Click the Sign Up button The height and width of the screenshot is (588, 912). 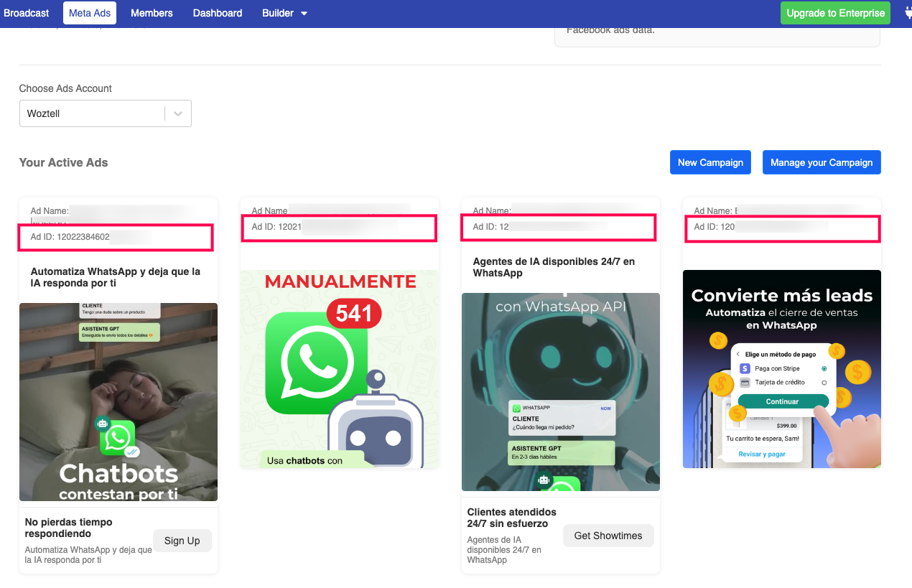(182, 541)
